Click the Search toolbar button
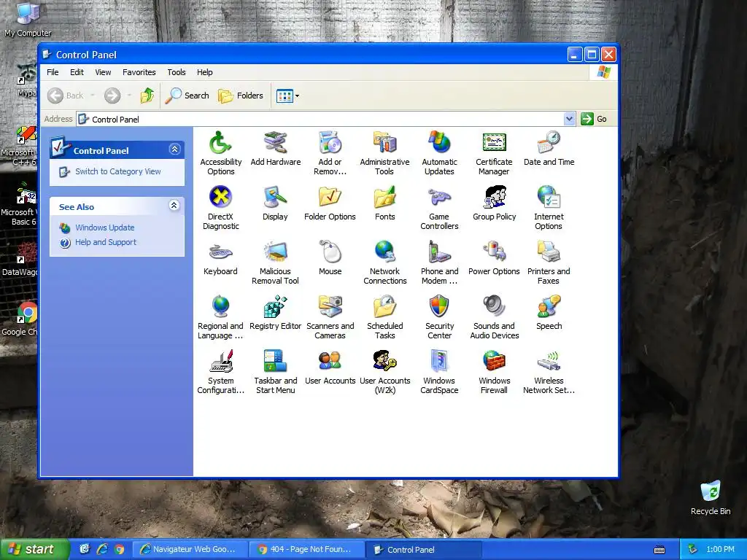The width and height of the screenshot is (747, 560). [187, 96]
